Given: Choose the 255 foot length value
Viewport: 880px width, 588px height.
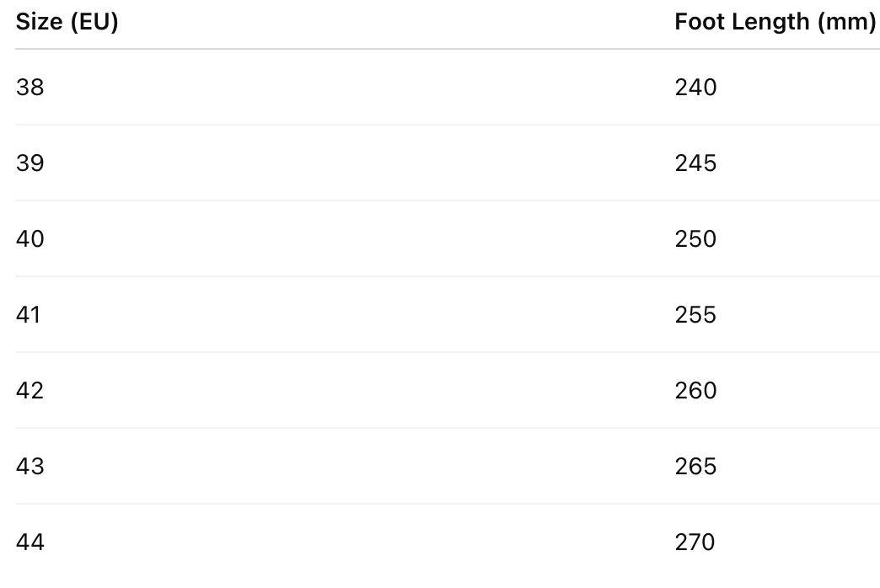Looking at the screenshot, I should (x=695, y=315).
